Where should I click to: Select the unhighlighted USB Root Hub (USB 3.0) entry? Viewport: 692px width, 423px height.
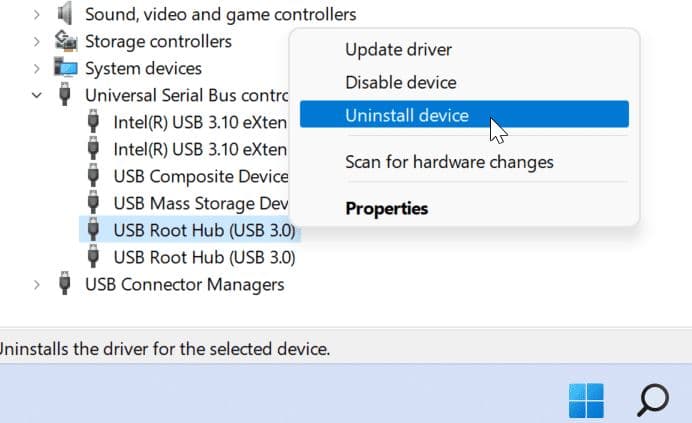click(x=204, y=257)
